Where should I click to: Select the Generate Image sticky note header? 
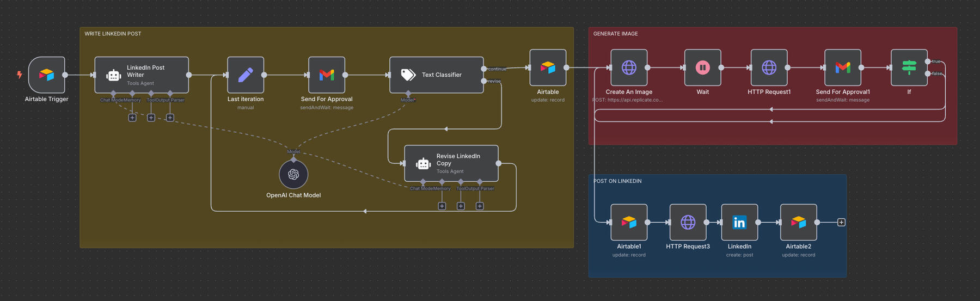tap(615, 34)
